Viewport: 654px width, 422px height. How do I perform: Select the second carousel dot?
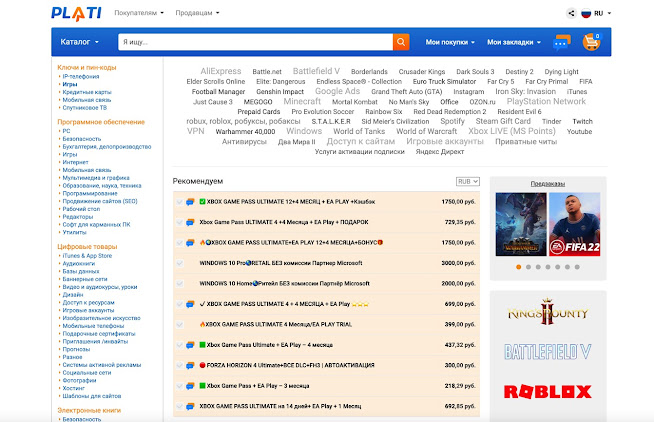click(528, 267)
